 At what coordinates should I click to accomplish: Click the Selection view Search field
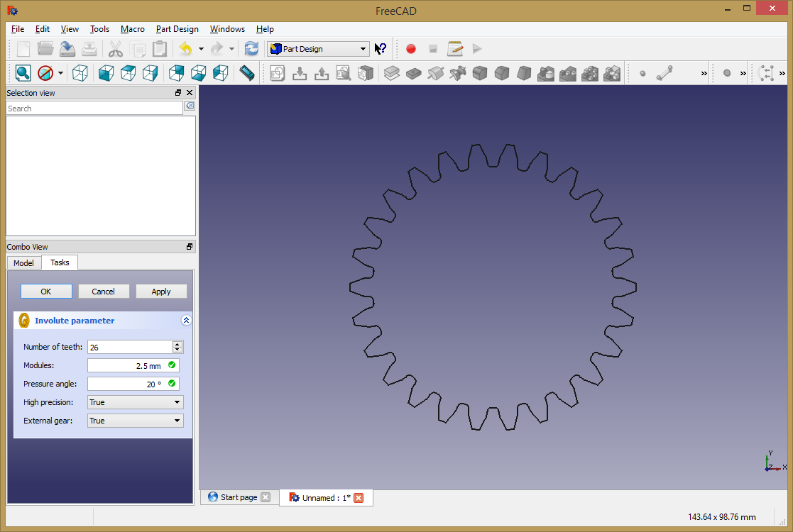[94, 109]
